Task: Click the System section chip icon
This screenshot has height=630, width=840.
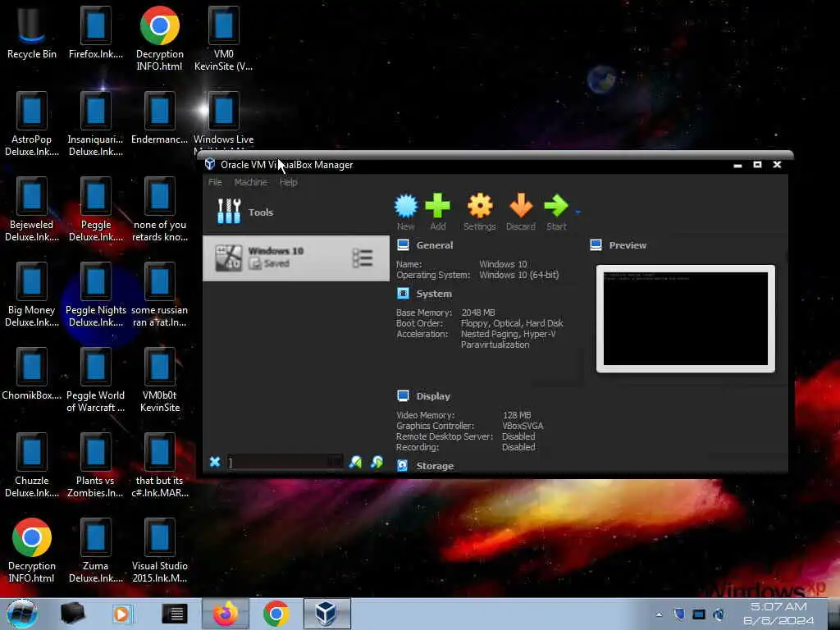Action: click(404, 294)
